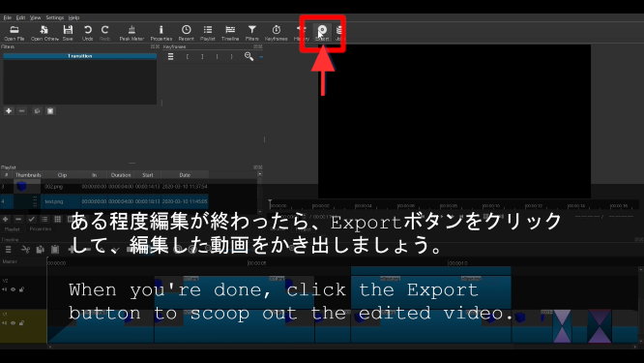Click the Open File toolbar icon
The width and height of the screenshot is (644, 363).
[15, 33]
